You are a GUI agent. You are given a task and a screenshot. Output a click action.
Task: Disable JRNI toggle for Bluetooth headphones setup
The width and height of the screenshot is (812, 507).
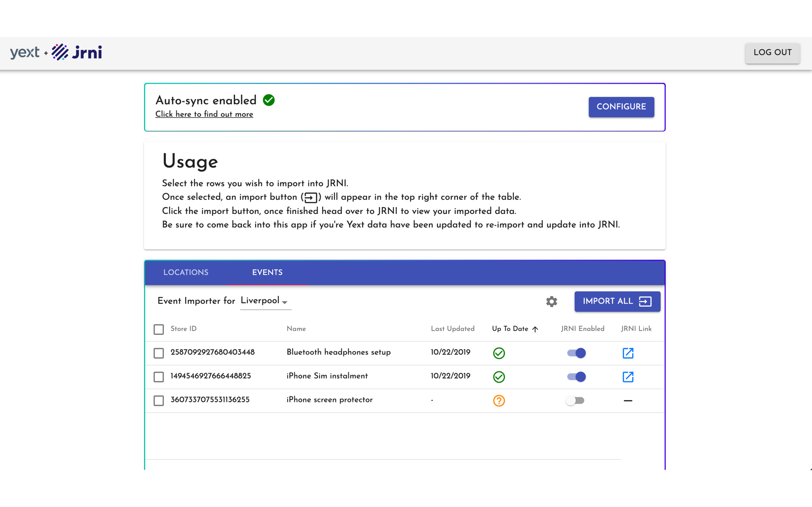pyautogui.click(x=576, y=353)
